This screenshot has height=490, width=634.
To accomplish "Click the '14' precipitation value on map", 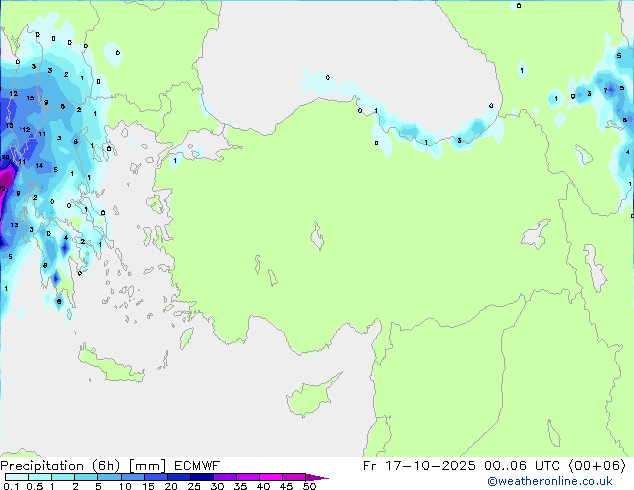I will (39, 165).
